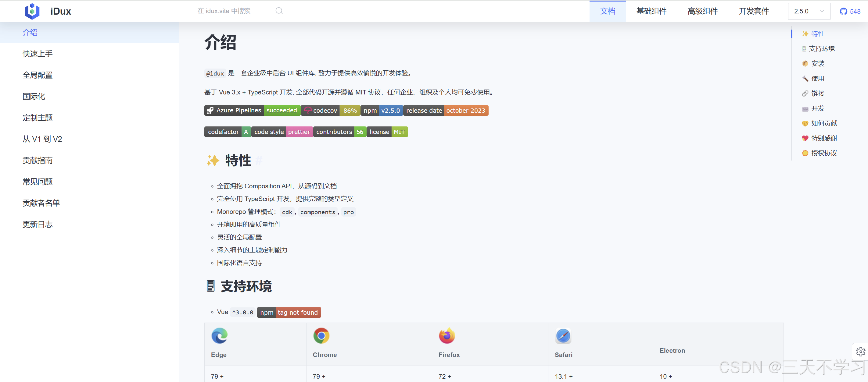Click the package icon beside 安装
Viewport: 868px width, 382px height.
[805, 63]
